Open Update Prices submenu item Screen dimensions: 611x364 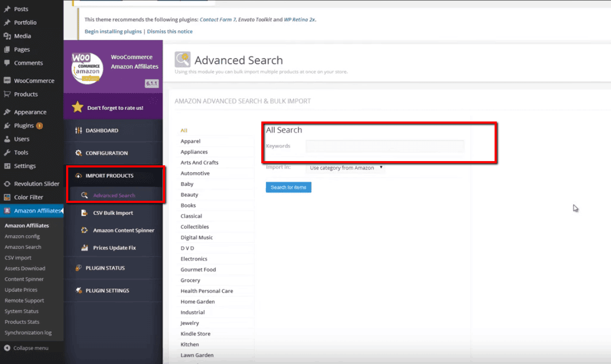(21, 290)
